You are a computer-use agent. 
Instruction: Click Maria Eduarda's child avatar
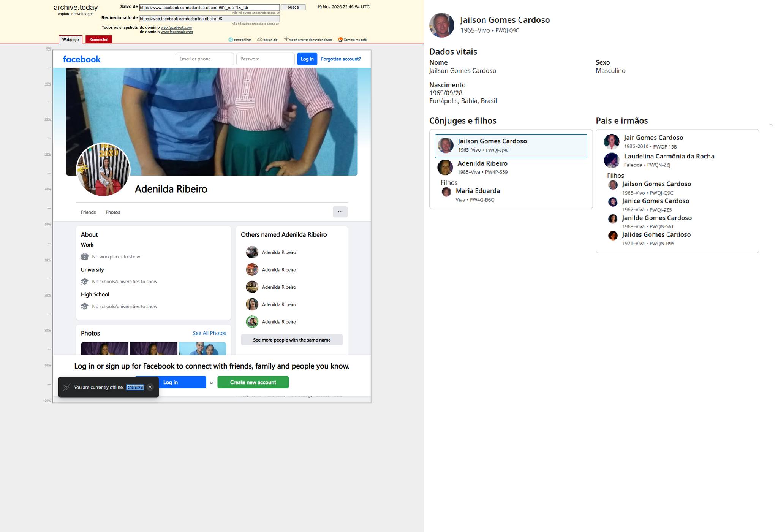[x=446, y=192]
